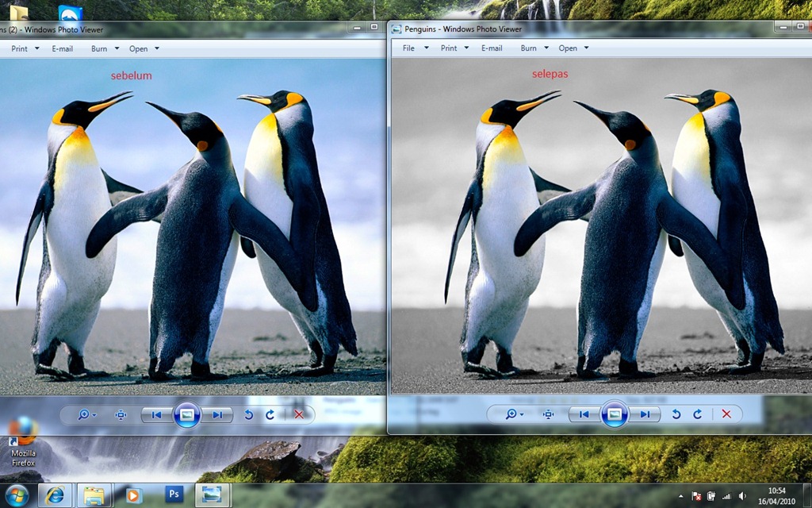Maximize the left Photo Viewer window

[374, 27]
